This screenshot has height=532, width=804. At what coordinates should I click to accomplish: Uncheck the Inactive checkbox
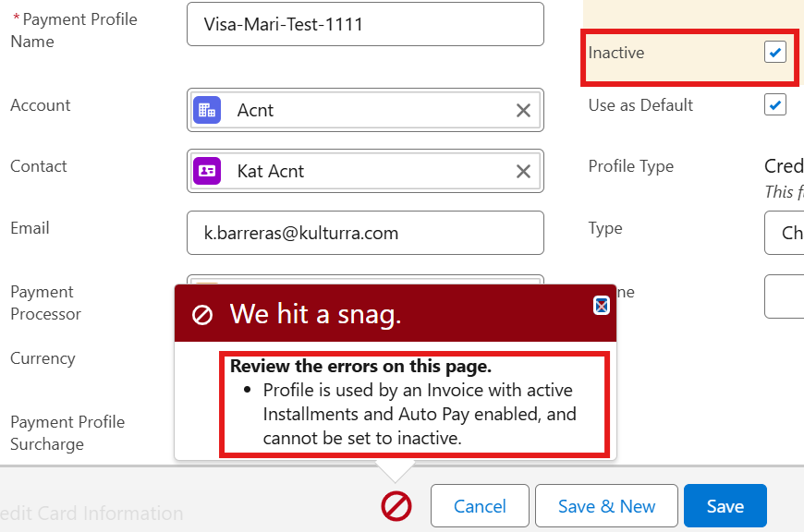point(774,53)
